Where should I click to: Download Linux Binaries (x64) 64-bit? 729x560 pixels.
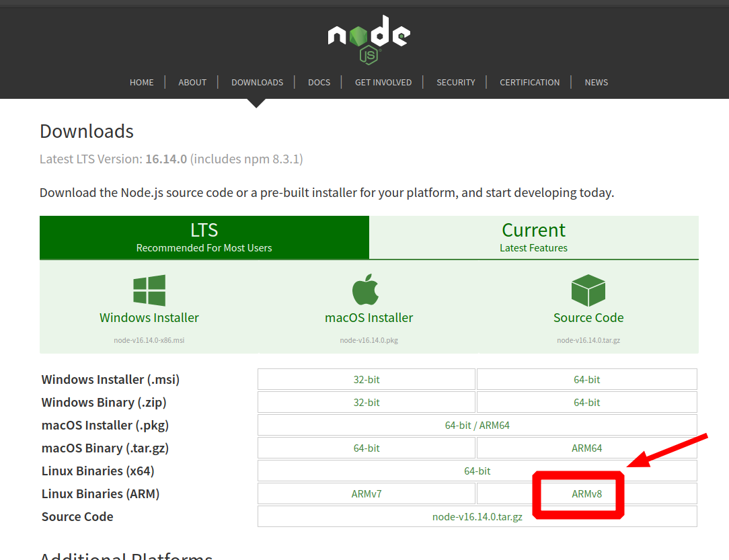tap(477, 471)
